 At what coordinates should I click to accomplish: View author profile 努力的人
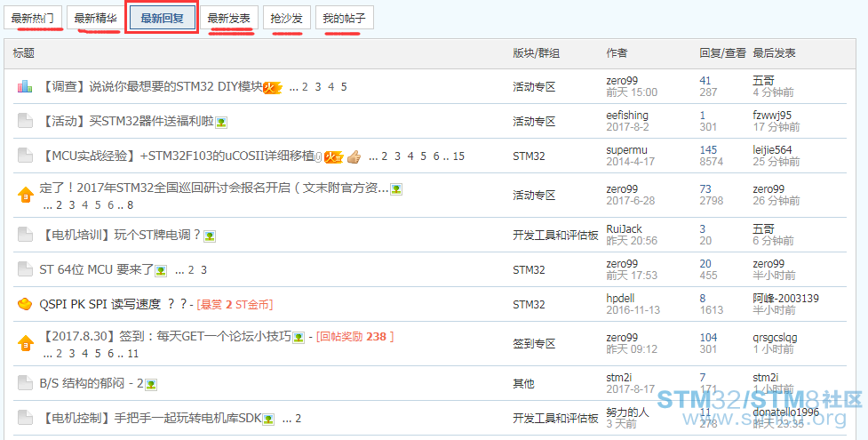pos(627,412)
